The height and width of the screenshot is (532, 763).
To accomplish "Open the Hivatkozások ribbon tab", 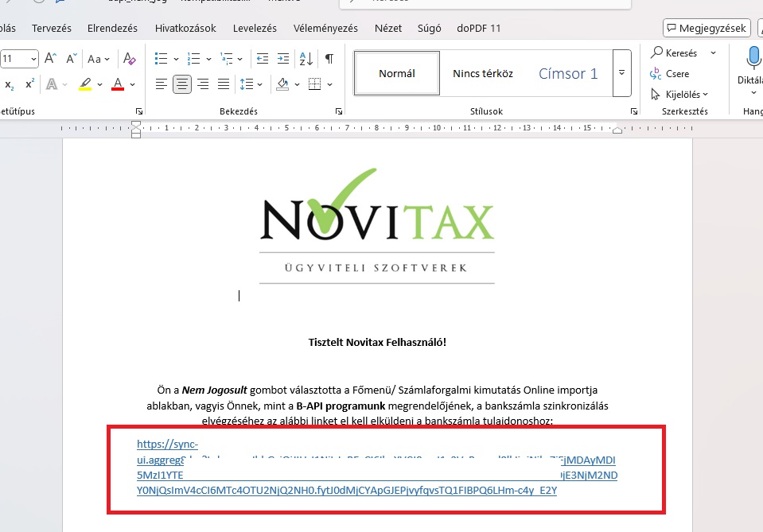I will coord(185,28).
